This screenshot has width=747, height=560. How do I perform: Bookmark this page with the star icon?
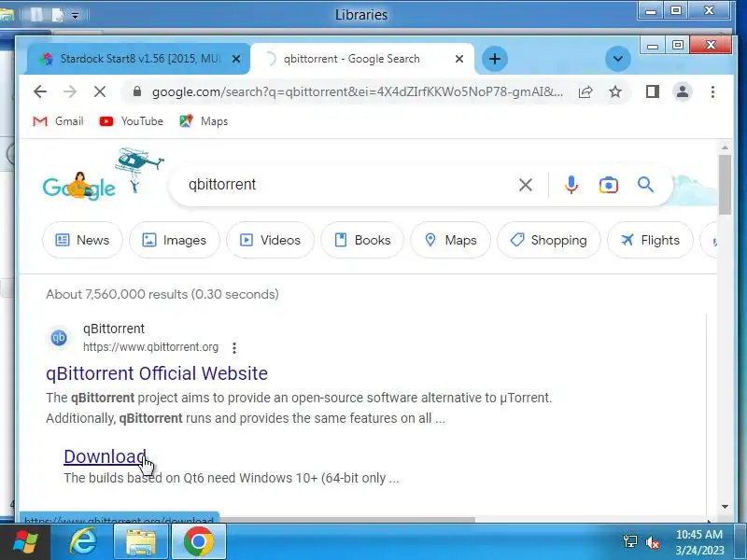click(615, 91)
